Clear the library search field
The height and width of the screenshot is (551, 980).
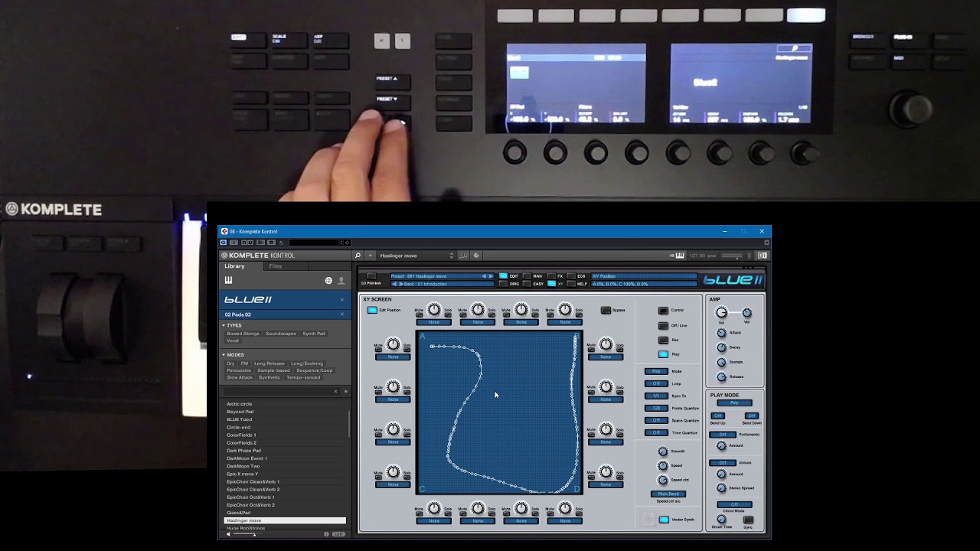[335, 391]
